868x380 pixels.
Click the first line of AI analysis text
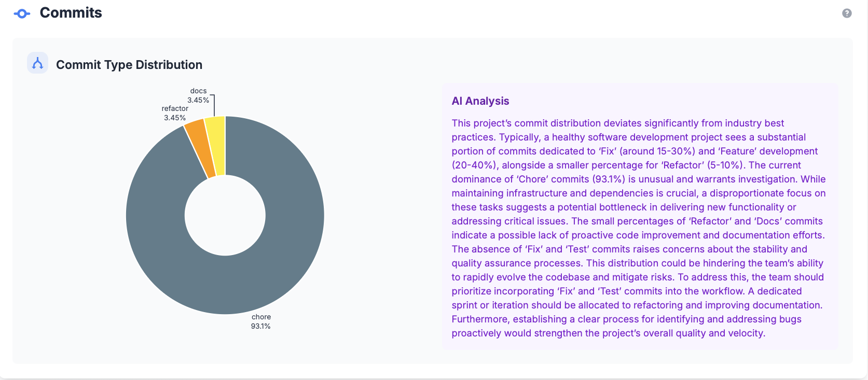point(617,123)
